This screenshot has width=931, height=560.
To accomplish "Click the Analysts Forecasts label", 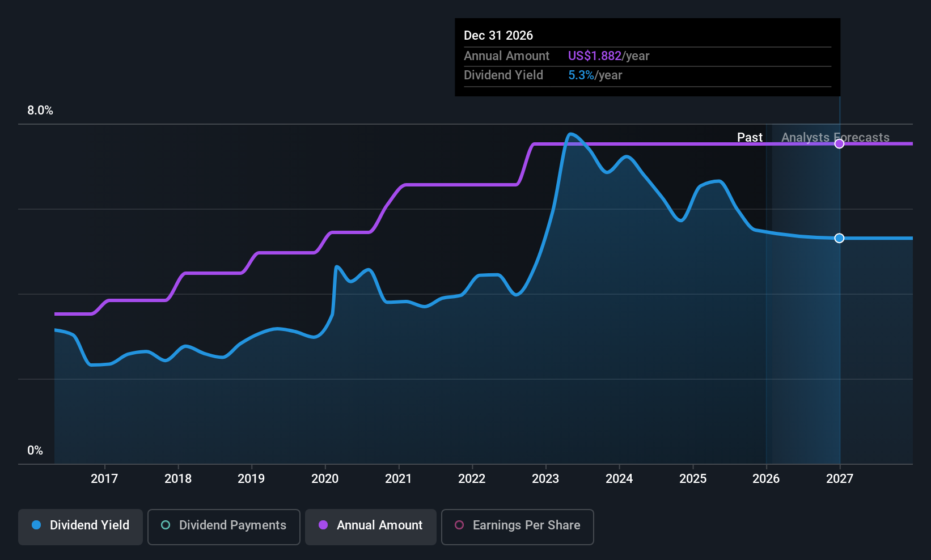I will (x=835, y=137).
